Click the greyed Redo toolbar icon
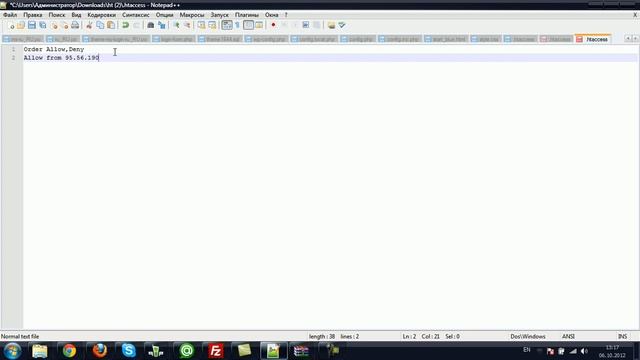The height and width of the screenshot is (360, 640). pyautogui.click(x=136, y=25)
